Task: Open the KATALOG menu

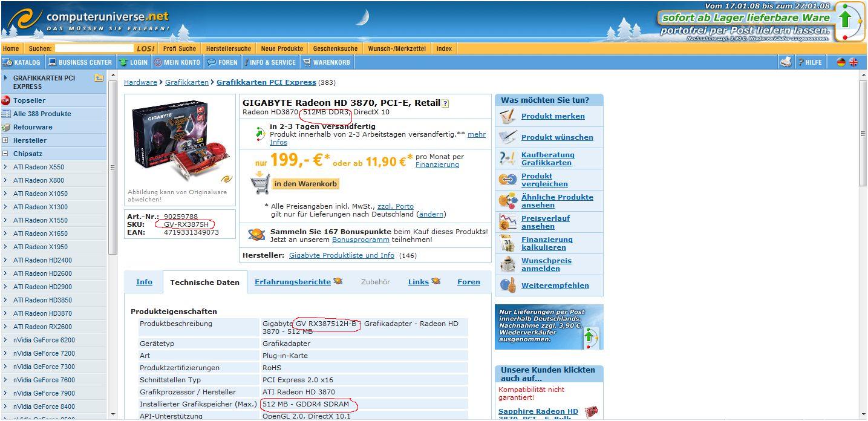Action: click(22, 62)
